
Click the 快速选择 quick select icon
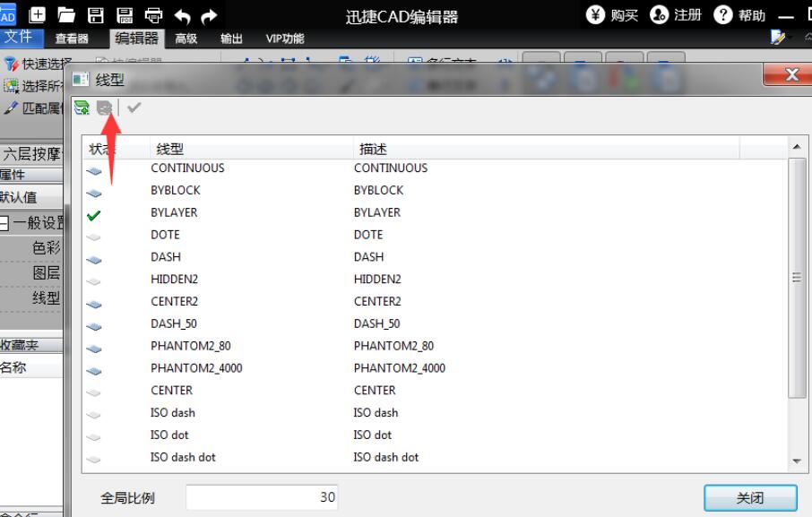coord(11,65)
